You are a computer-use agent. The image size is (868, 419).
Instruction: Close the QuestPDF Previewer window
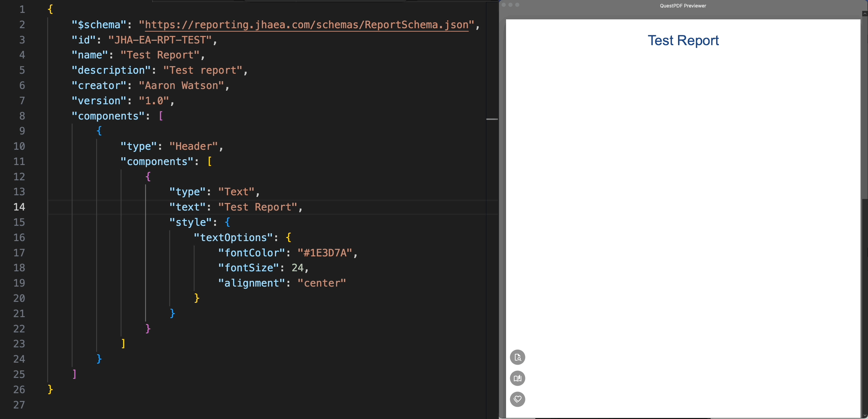504,5
